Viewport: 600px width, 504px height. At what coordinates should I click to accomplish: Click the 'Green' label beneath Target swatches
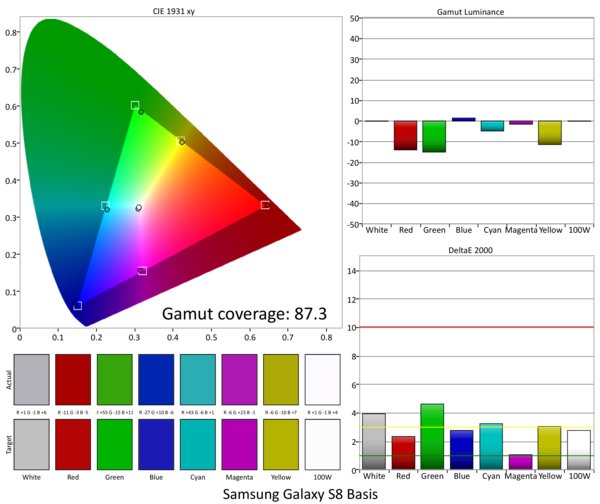(114, 477)
